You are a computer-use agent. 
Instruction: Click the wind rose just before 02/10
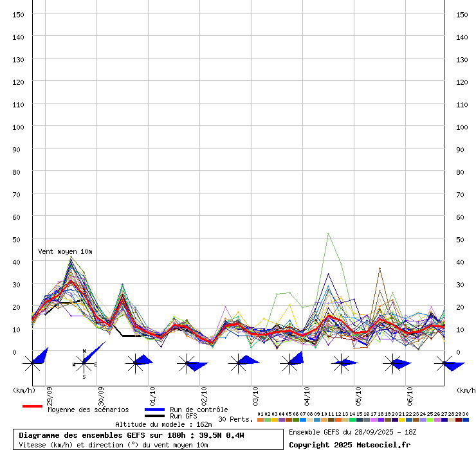point(187,363)
